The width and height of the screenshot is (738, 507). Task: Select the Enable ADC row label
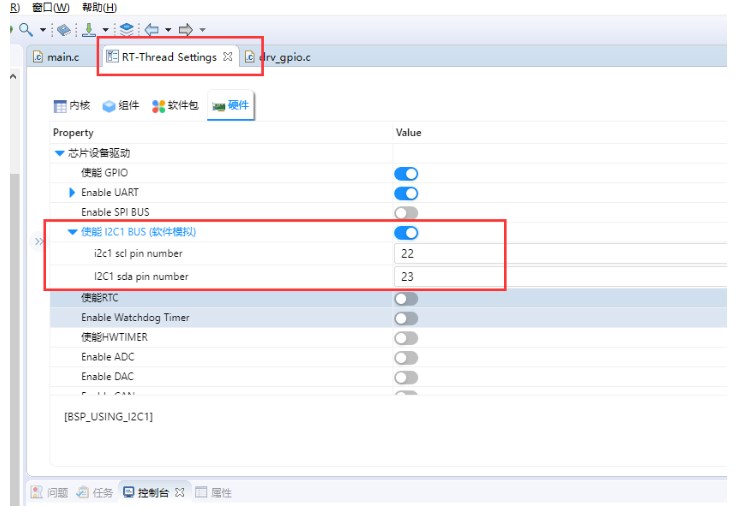pyautogui.click(x=108, y=357)
